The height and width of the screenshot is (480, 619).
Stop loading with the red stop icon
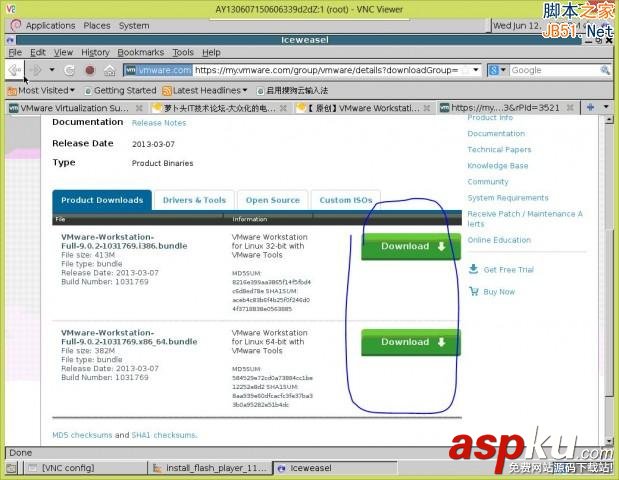click(90, 70)
